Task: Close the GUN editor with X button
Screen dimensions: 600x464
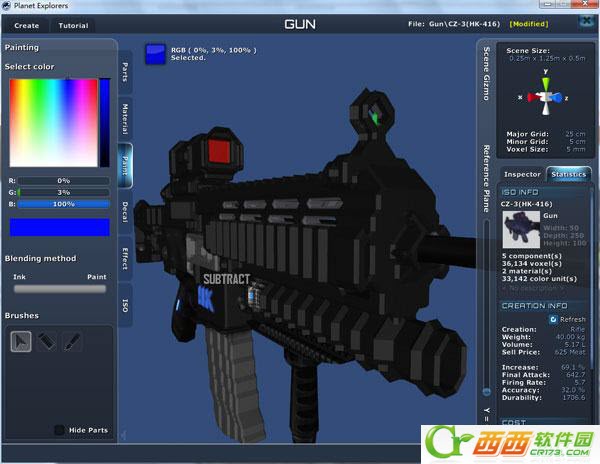Action: coord(587,22)
